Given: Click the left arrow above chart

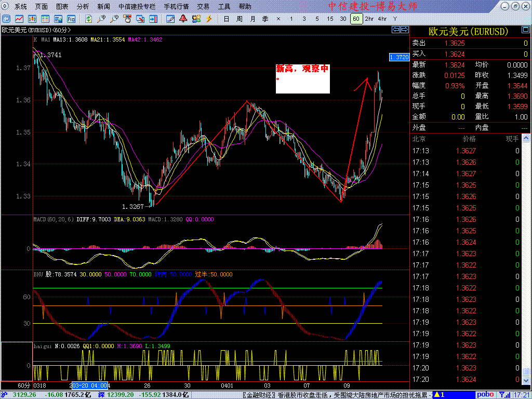Looking at the screenshot, I should click(x=395, y=30).
